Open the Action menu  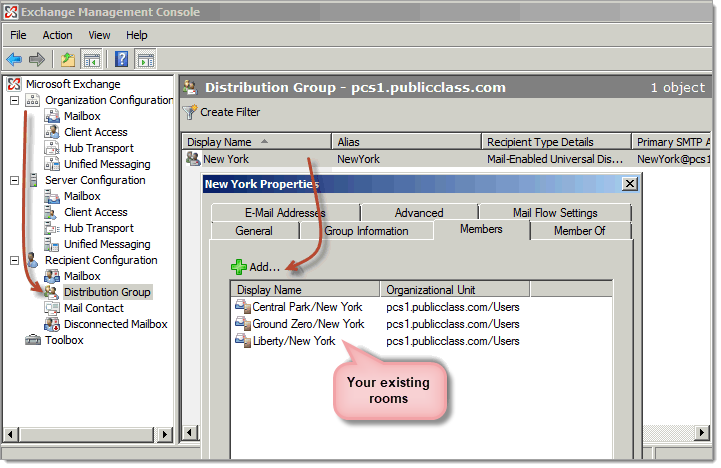click(x=57, y=35)
